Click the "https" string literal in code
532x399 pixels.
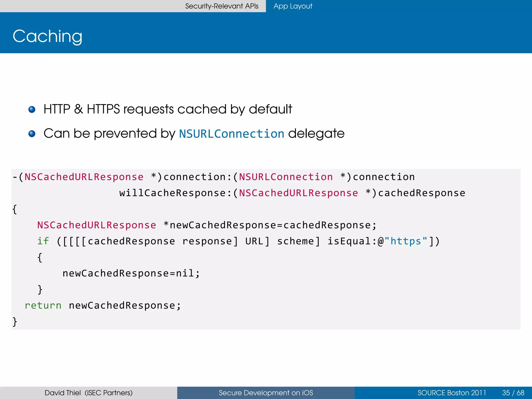tap(406, 241)
